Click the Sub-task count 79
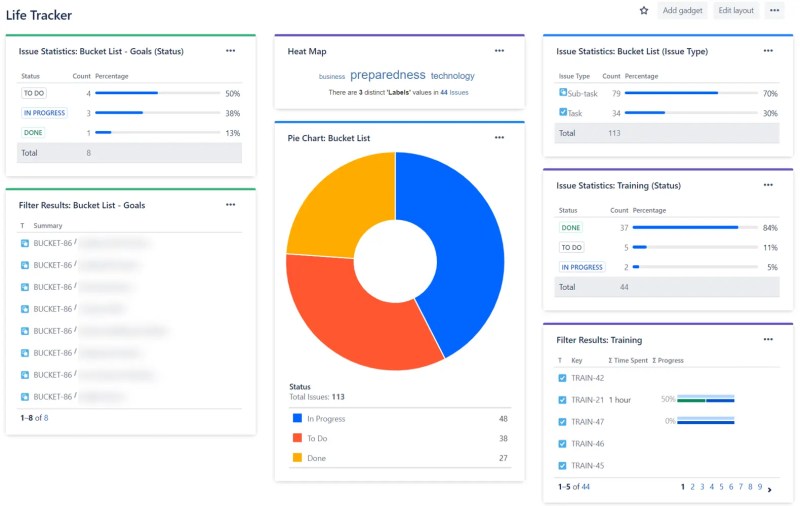The image size is (800, 506). 616,93
